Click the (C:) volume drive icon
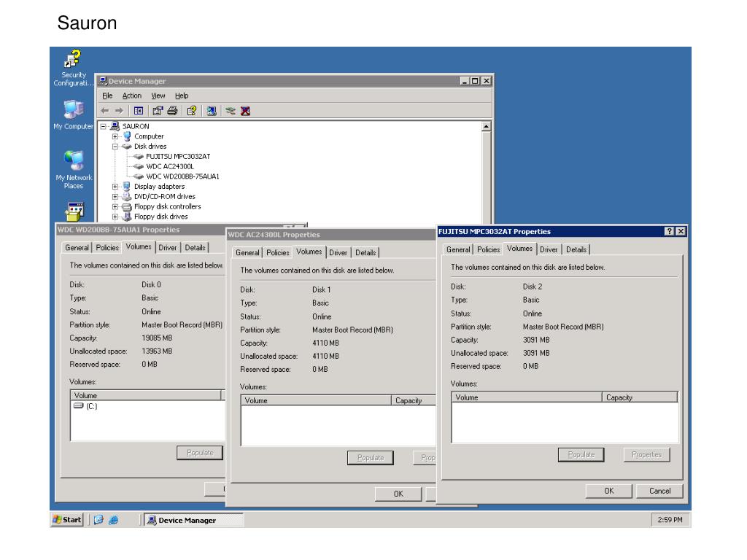Viewport: 747px width, 560px height. pos(79,405)
